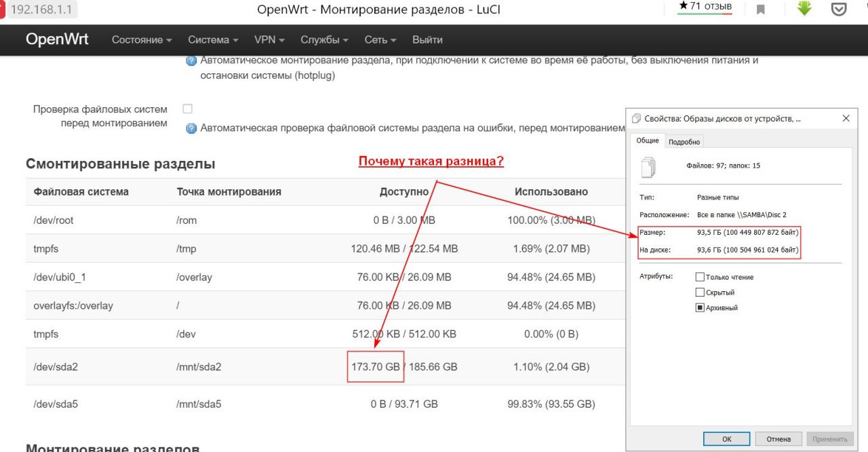Viewport: 868px width, 452px height.
Task: Click Выйти to log out
Action: [x=427, y=40]
